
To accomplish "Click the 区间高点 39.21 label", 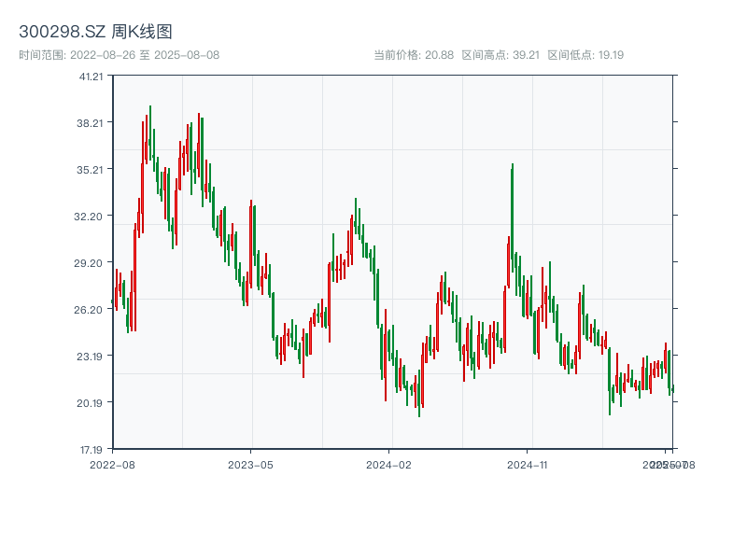I will (x=500, y=55).
